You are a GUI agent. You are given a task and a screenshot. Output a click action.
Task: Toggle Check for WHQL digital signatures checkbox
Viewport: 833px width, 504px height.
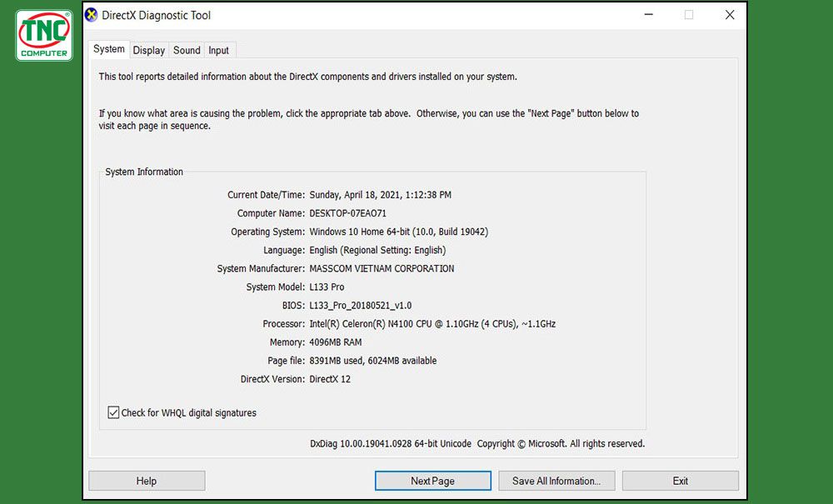pos(113,412)
